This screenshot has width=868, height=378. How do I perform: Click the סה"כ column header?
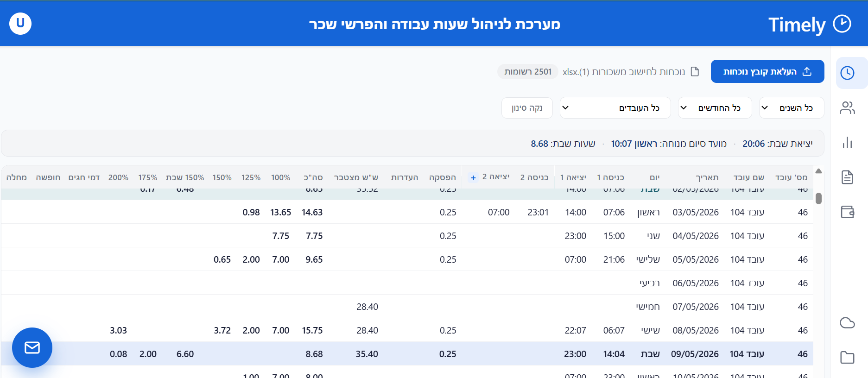313,177
